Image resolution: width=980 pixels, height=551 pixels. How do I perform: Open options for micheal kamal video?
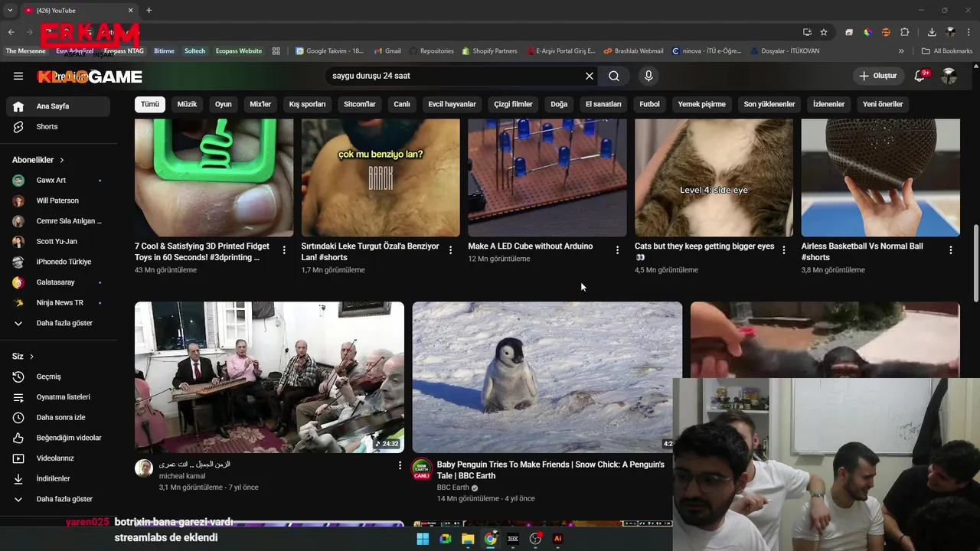click(399, 465)
